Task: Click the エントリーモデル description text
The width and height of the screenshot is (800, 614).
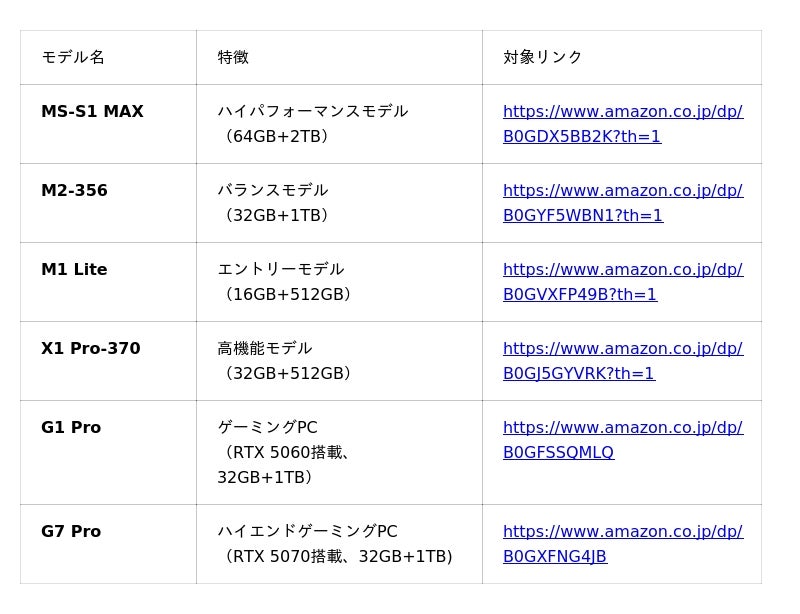Action: [x=281, y=269]
